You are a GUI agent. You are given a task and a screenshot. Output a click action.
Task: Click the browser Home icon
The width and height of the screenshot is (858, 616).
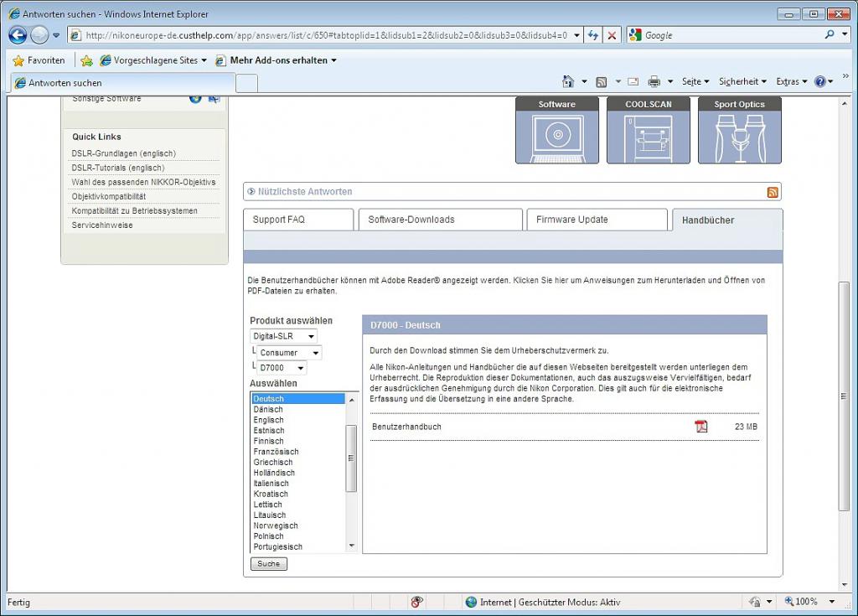568,81
